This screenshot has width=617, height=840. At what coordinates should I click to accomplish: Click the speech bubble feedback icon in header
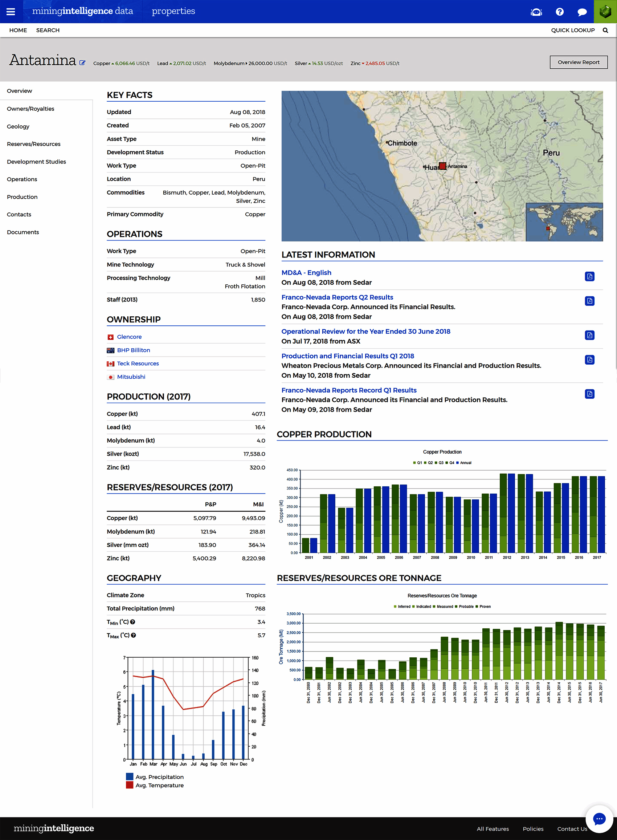point(581,12)
